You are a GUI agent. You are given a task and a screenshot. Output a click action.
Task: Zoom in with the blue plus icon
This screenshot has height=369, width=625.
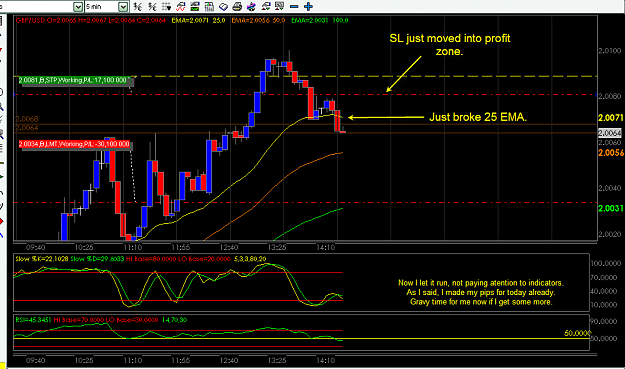(x=308, y=6)
